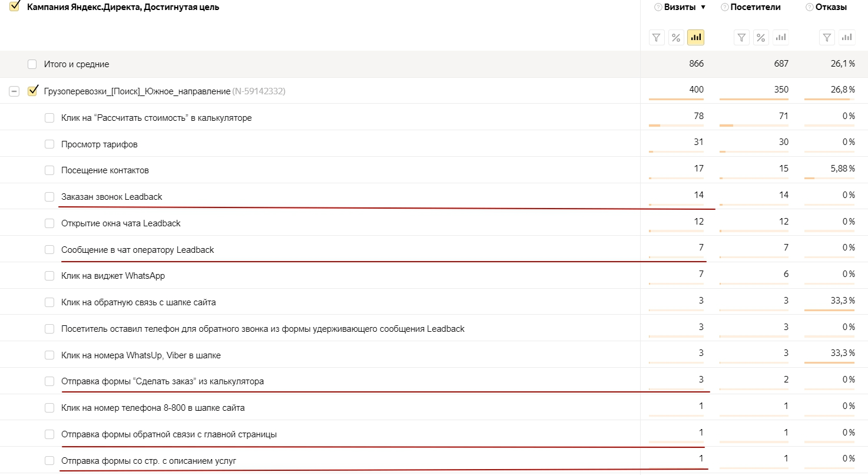868x475 pixels.
Task: Click filter icon under Посетители column
Action: [x=741, y=38]
